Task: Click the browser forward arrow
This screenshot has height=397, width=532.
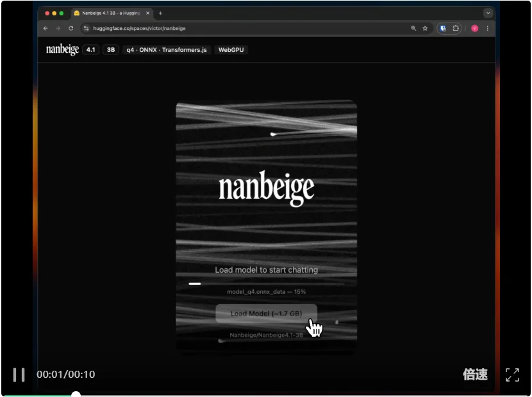Action: pos(58,28)
